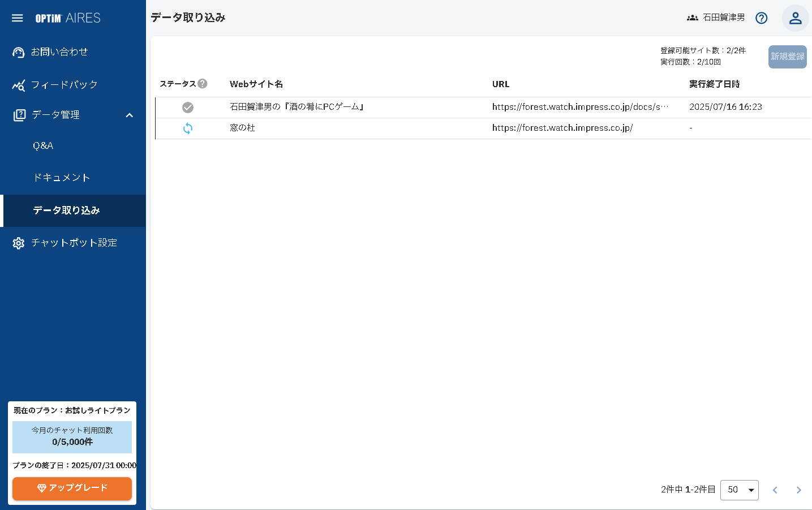Click the データ管理 sidebar icon
The image size is (812, 510).
[x=18, y=114]
